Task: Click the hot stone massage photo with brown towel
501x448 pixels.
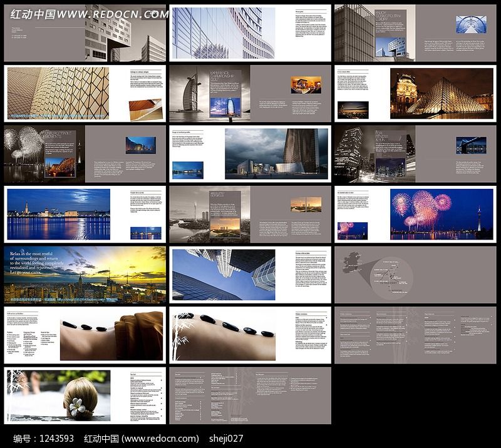Action: [111, 335]
